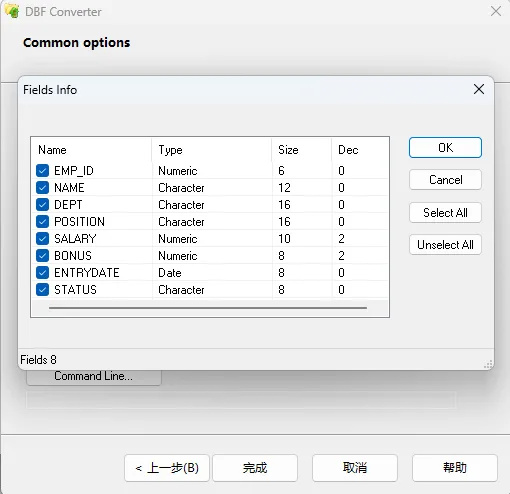Sort by the Type column header
This screenshot has height=494, width=510.
click(211, 150)
